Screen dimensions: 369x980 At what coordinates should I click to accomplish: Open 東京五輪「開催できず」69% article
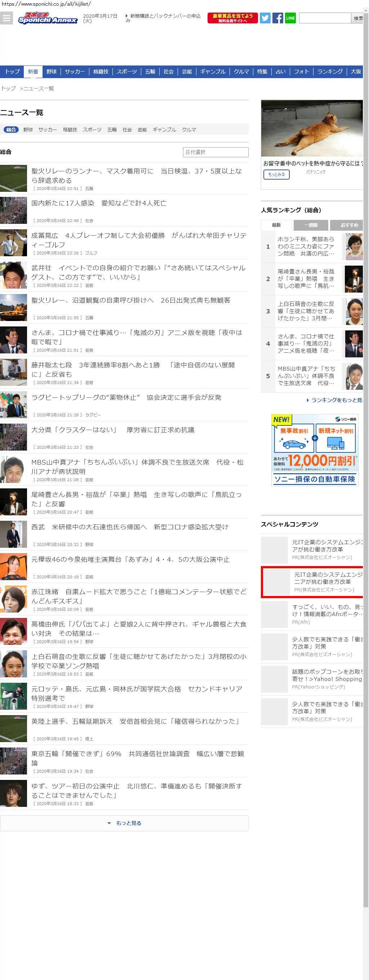pyautogui.click(x=137, y=758)
